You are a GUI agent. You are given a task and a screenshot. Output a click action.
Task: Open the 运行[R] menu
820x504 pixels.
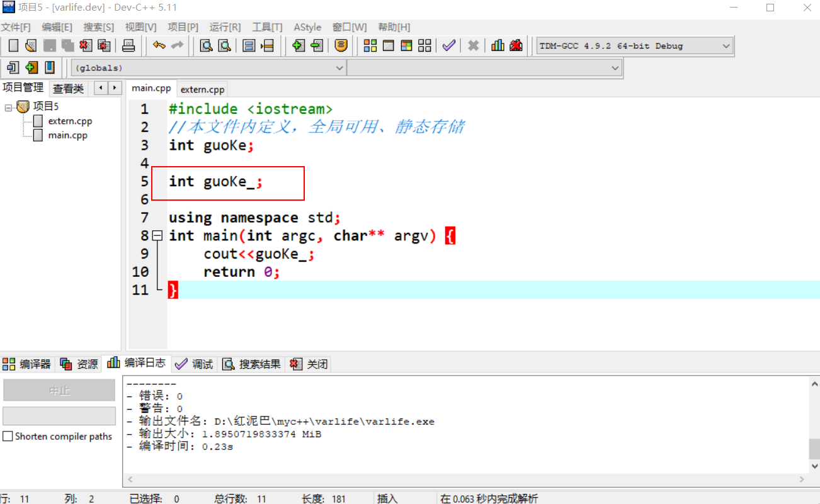[225, 27]
